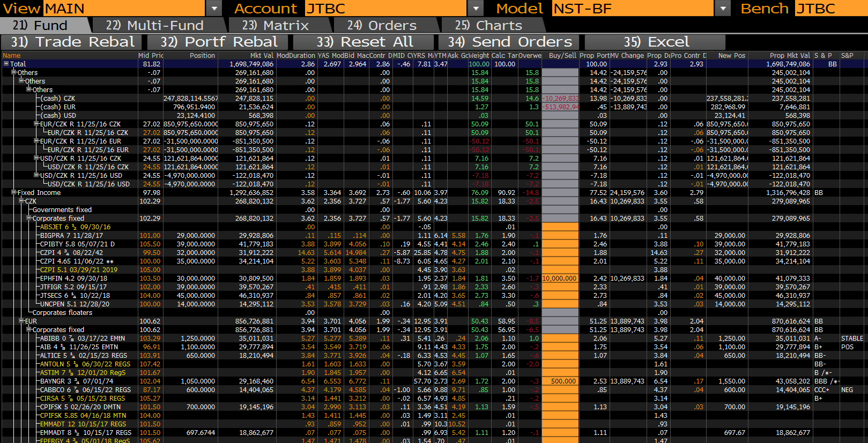This screenshot has width=868, height=443.
Task: Collapse the USD/CZK R 11/25/16 USD parent node
Action: click(36, 175)
